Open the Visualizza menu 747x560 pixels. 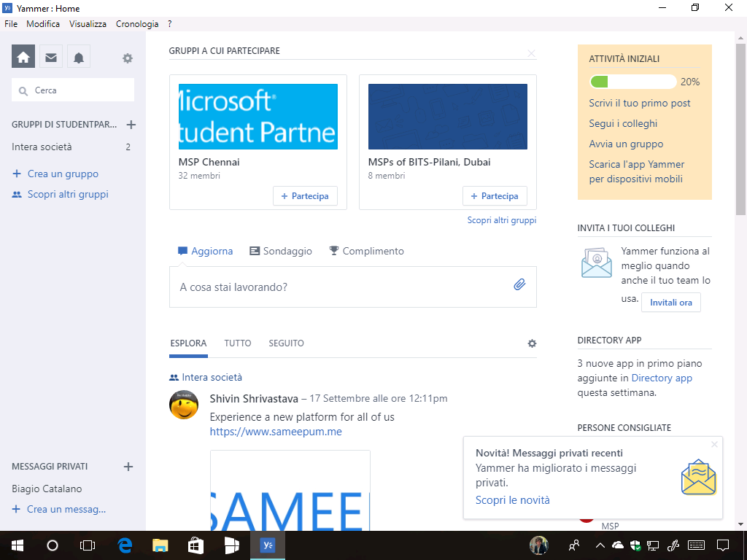pyautogui.click(x=88, y=24)
